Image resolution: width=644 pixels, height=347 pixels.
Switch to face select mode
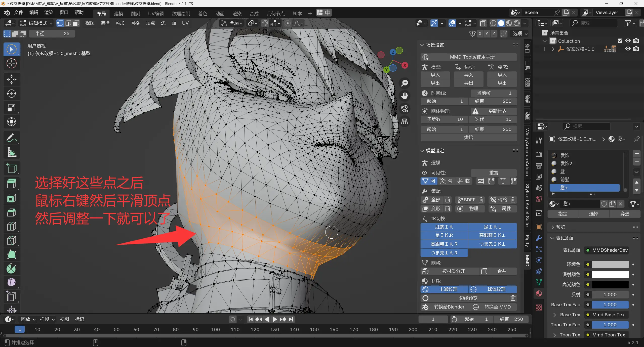[76, 23]
